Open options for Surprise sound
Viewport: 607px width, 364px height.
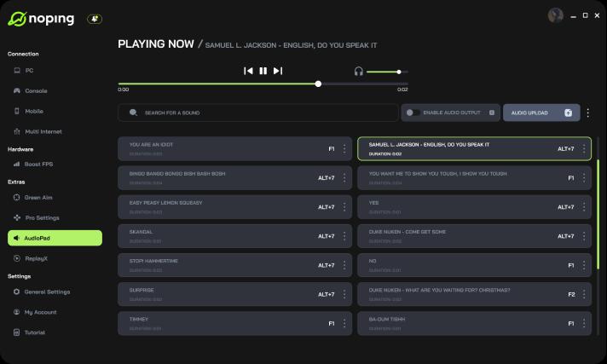pyautogui.click(x=344, y=294)
